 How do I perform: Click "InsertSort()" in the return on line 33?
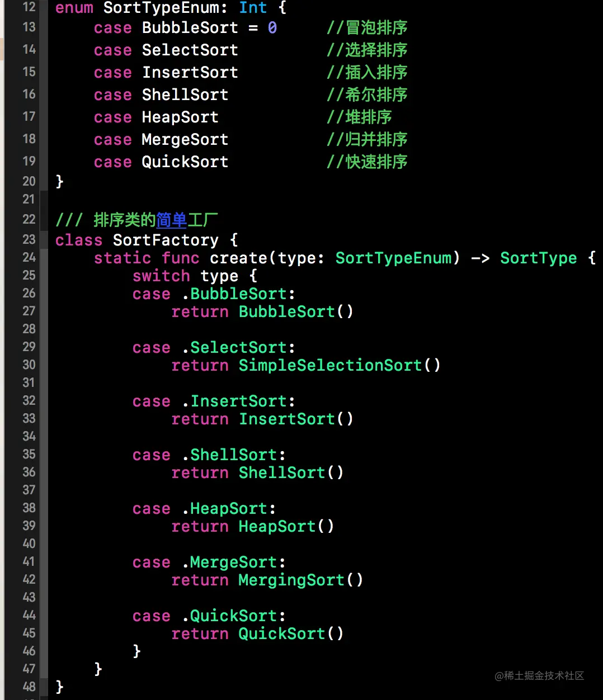[x=296, y=419]
